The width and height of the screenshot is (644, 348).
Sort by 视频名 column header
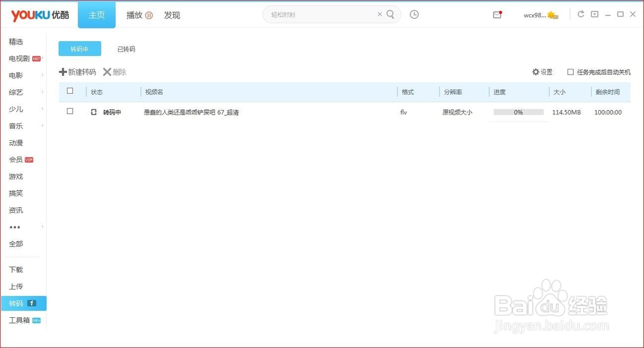(x=154, y=92)
